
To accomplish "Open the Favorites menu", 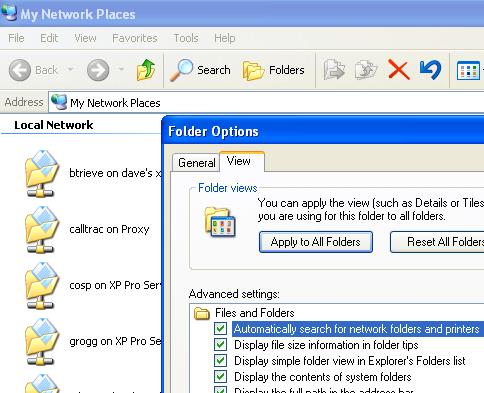I will (135, 38).
